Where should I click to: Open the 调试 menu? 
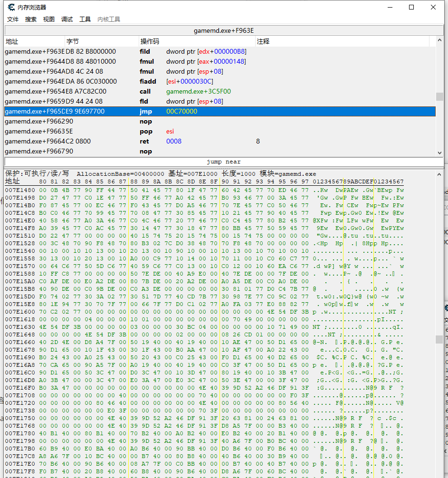pyautogui.click(x=67, y=19)
